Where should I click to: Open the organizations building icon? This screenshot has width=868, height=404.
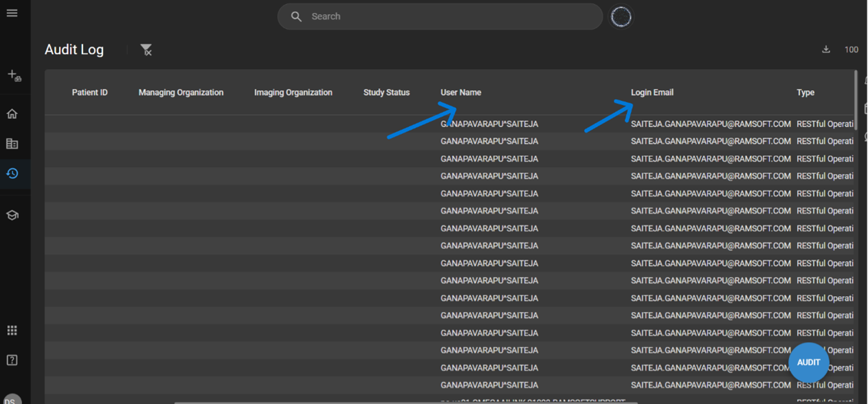(12, 144)
